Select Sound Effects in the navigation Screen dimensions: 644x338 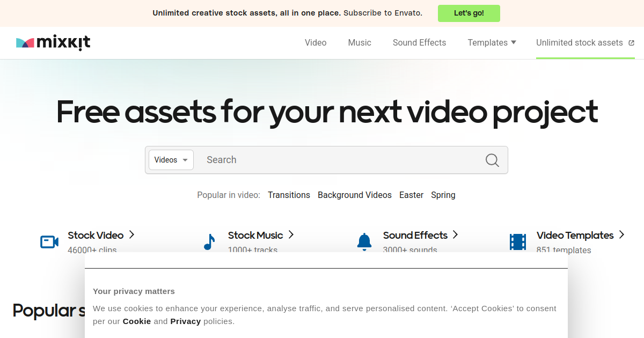pyautogui.click(x=419, y=43)
